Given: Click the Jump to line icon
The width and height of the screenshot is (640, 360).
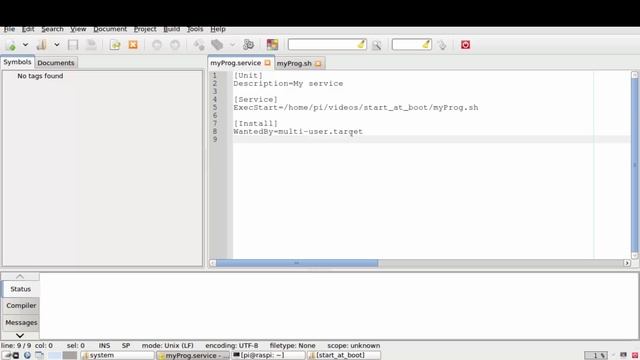Looking at the screenshot, I should (442, 45).
